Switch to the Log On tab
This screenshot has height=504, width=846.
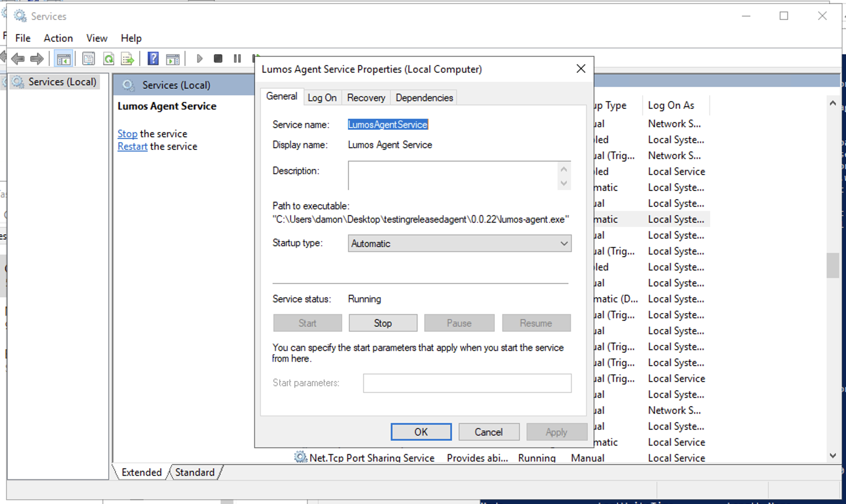click(322, 98)
